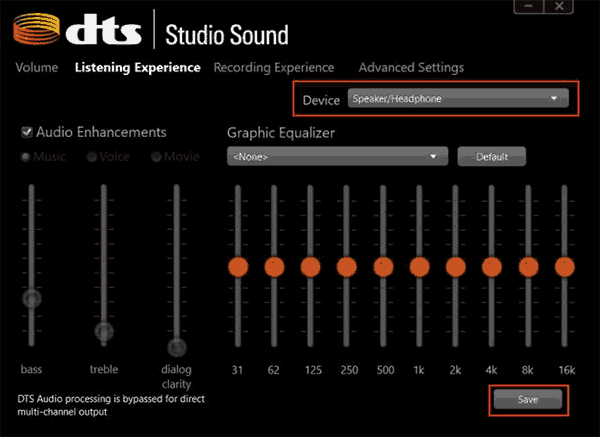Select the Voice radio button
This screenshot has width=600, height=437.
coord(92,157)
